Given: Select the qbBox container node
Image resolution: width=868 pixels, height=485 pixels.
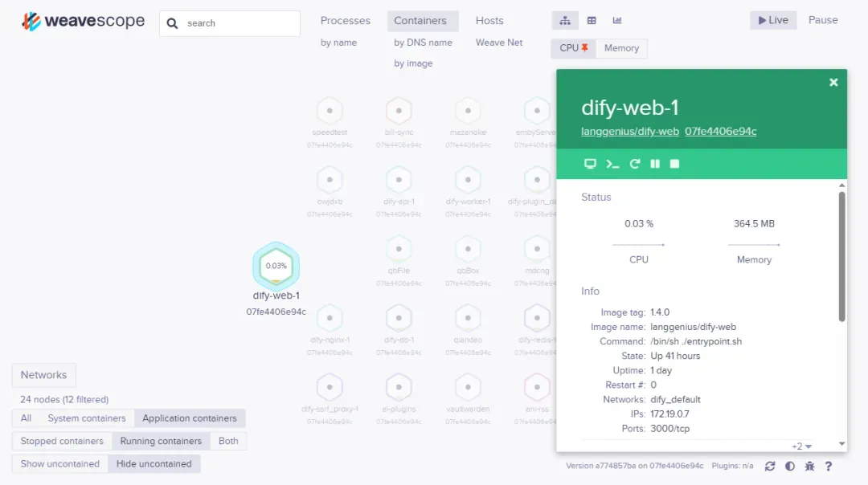Looking at the screenshot, I should coord(468,249).
